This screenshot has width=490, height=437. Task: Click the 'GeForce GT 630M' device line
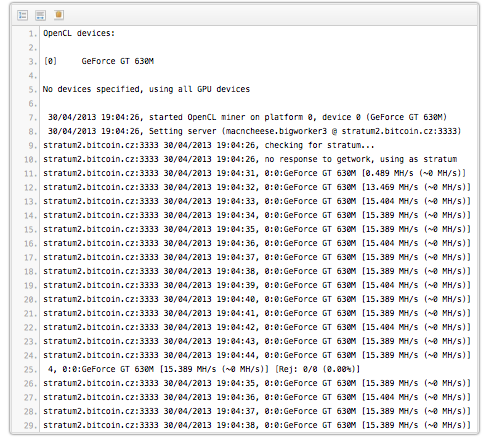point(99,61)
